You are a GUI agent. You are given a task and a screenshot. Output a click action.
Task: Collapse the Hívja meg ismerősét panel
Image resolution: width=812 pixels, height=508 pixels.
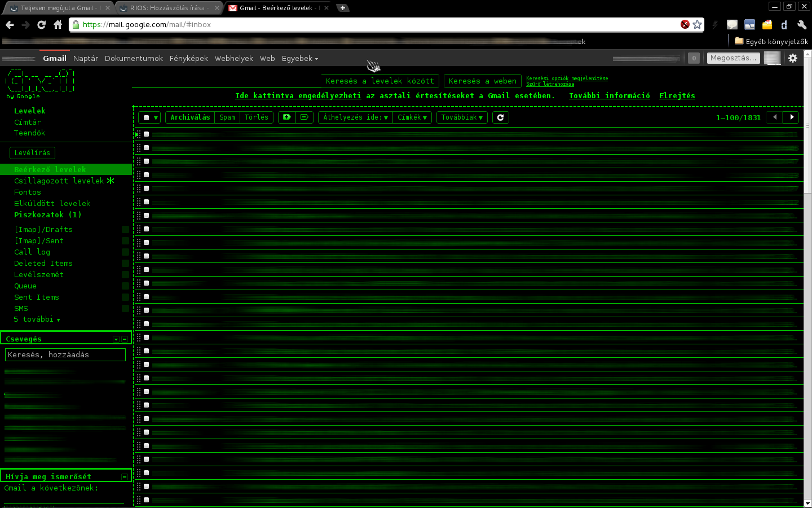tap(125, 477)
